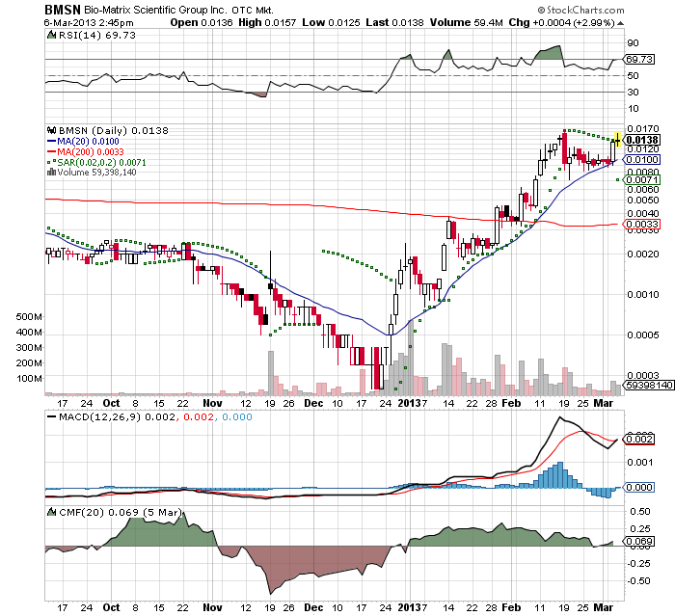Click the OTC Mkt. exchange label

tap(253, 11)
